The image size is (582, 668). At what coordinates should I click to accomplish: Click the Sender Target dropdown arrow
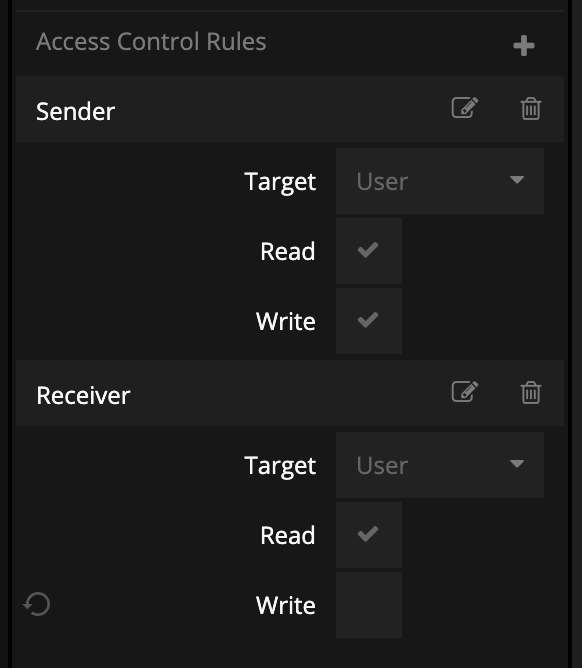(x=517, y=180)
